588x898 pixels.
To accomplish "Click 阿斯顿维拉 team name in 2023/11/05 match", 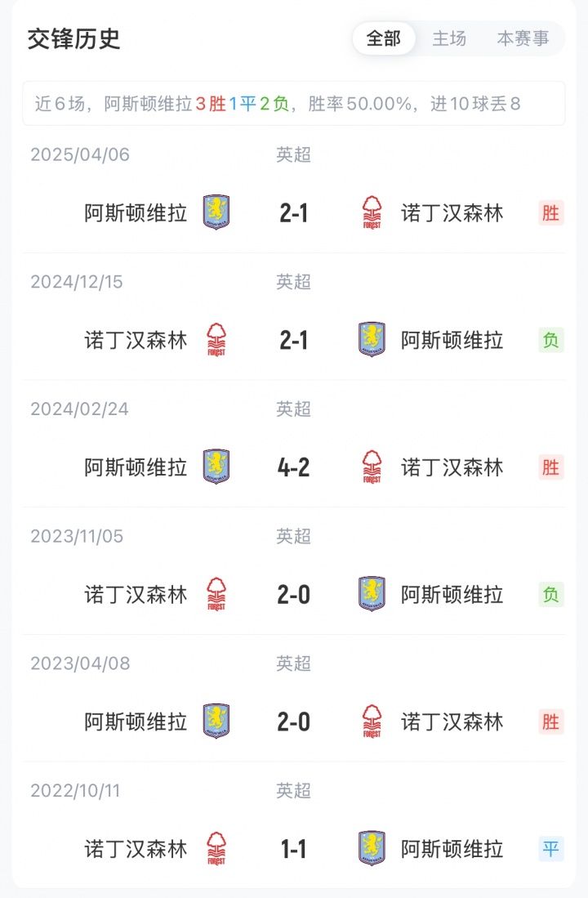I will coord(452,595).
